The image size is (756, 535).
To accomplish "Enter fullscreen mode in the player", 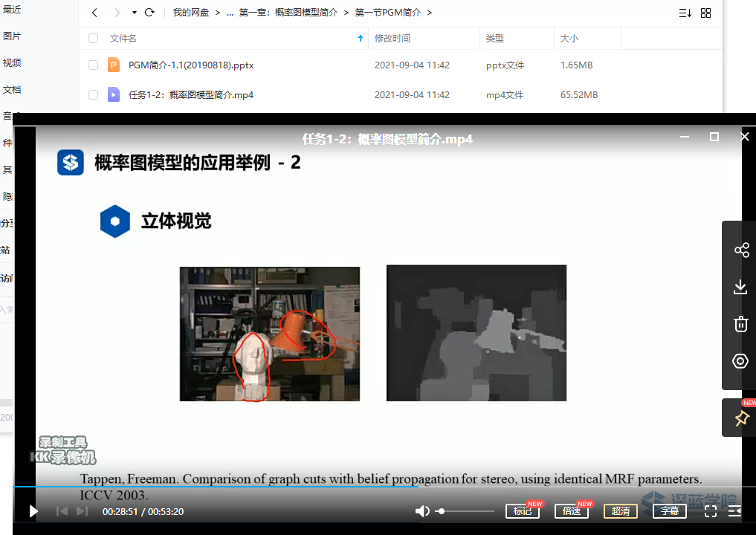I will (711, 511).
